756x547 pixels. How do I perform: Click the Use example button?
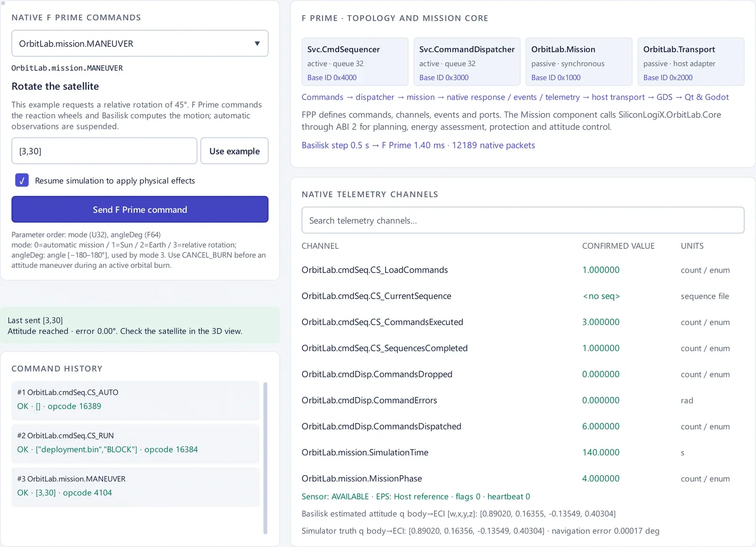click(234, 151)
